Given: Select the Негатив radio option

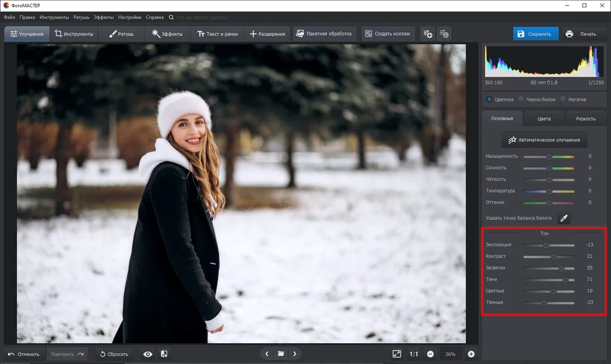Looking at the screenshot, I should pos(573,100).
